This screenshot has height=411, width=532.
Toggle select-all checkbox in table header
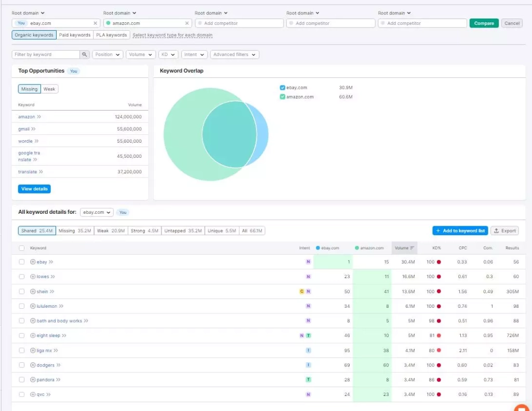coord(22,248)
